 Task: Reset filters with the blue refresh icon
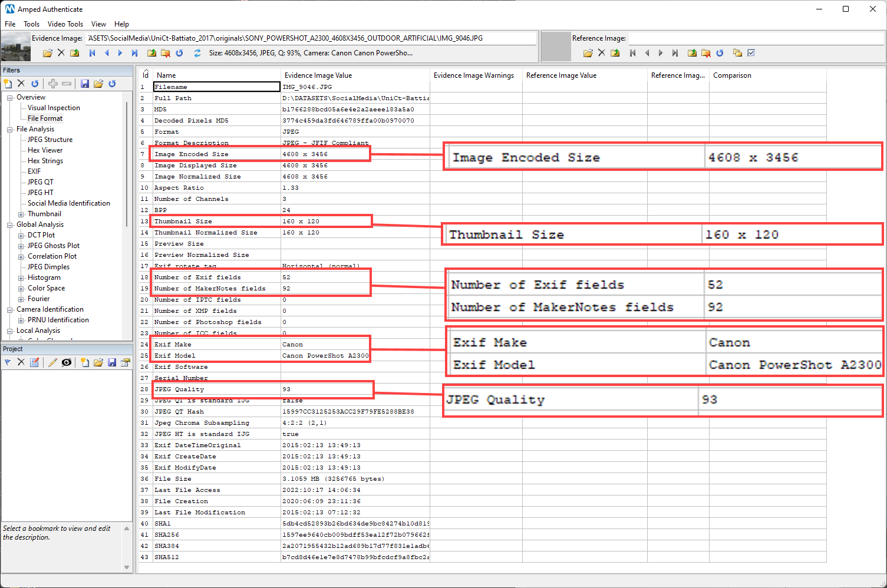tap(112, 84)
